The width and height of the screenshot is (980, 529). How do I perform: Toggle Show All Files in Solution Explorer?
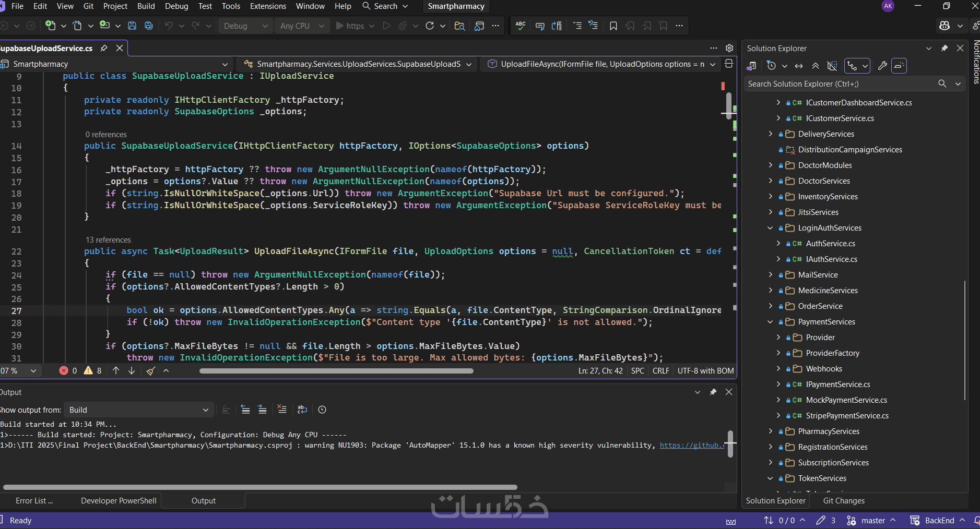click(832, 66)
